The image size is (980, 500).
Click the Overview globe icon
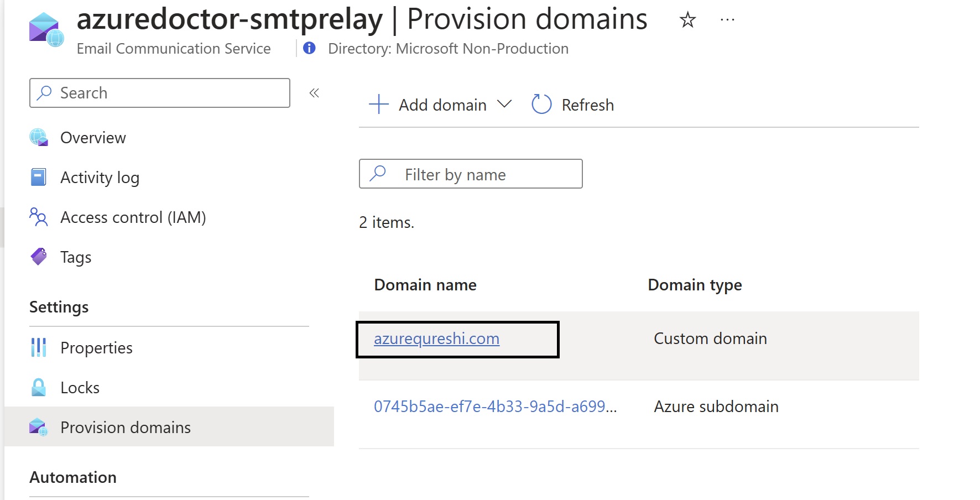[x=39, y=137]
